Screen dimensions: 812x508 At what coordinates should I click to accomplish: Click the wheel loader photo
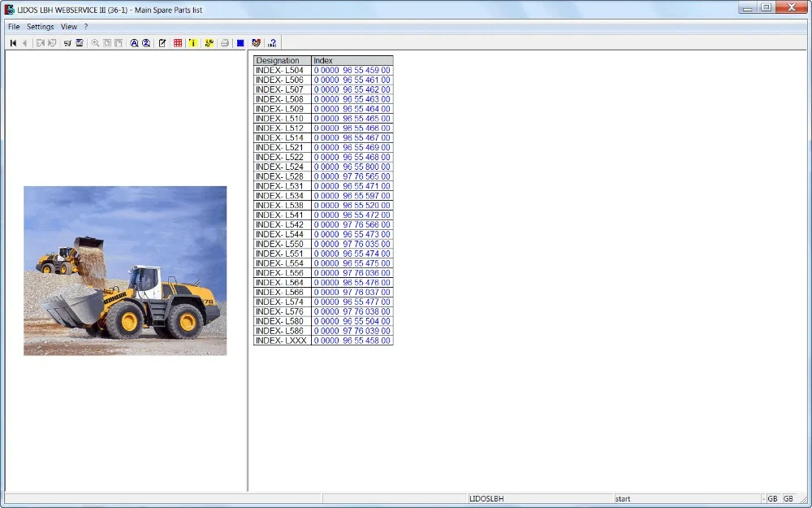125,271
